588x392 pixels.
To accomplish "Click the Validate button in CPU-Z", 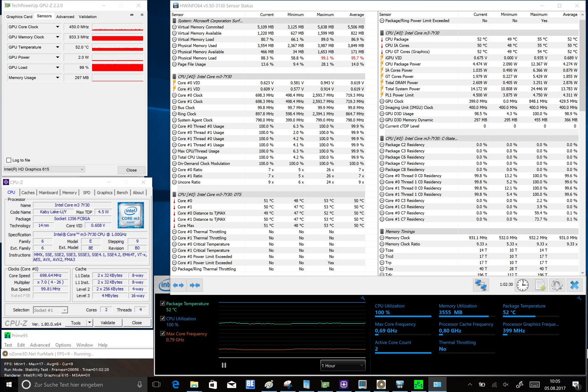I will coord(108,323).
